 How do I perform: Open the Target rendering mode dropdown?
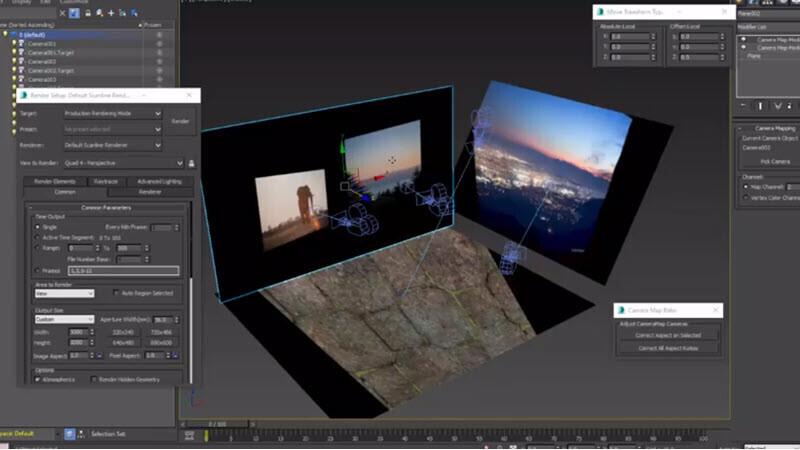pyautogui.click(x=110, y=114)
